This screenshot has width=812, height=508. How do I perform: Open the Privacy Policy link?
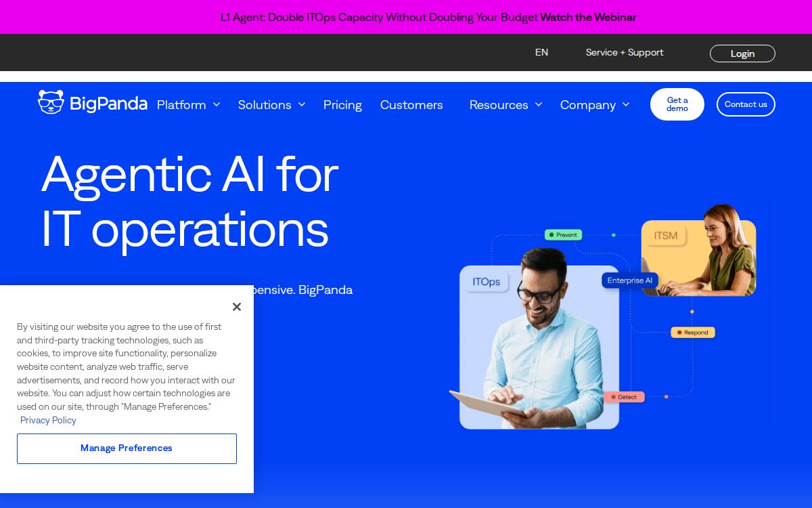tap(48, 420)
